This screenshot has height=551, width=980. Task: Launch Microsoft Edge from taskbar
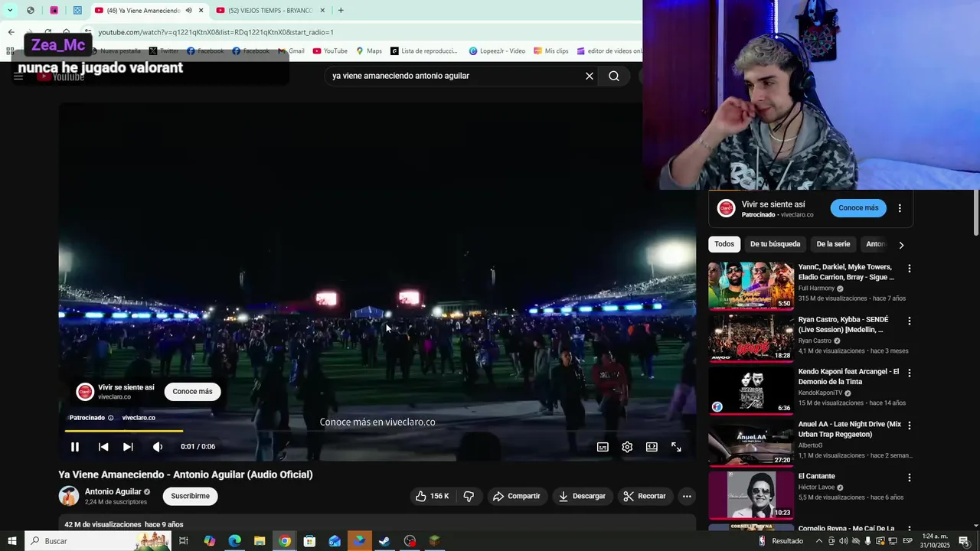pos(234,541)
